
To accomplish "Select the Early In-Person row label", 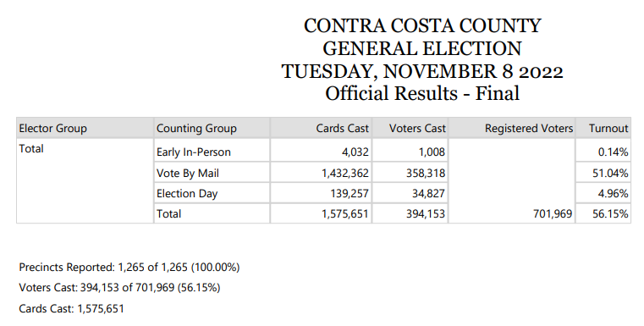I will point(194,152).
